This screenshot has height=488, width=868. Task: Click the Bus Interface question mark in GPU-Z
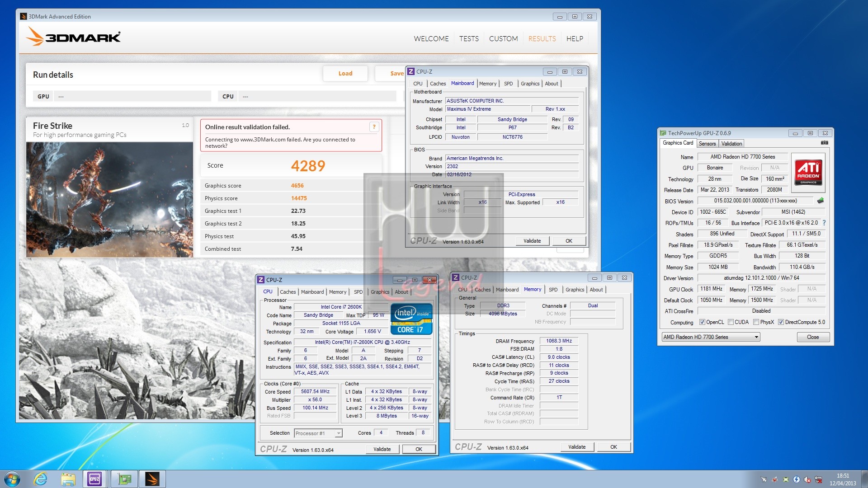coord(824,223)
